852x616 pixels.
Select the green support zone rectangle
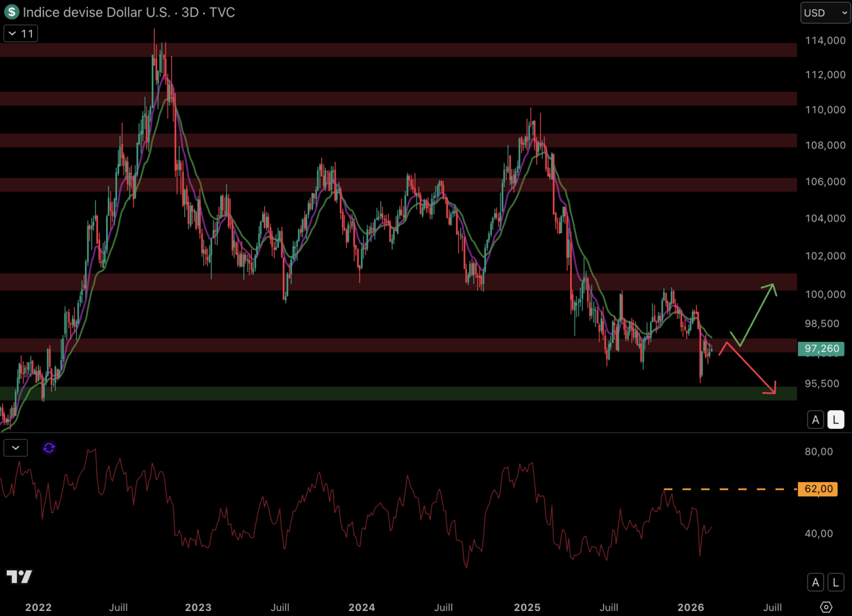pos(399,394)
